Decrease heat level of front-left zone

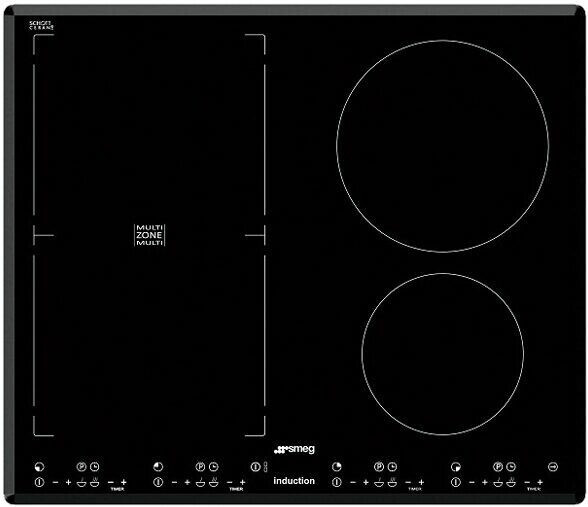[56, 483]
